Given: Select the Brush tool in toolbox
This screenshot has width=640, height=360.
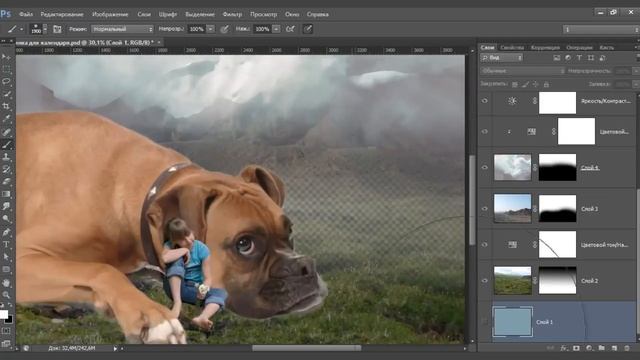Looking at the screenshot, I should point(6,144).
